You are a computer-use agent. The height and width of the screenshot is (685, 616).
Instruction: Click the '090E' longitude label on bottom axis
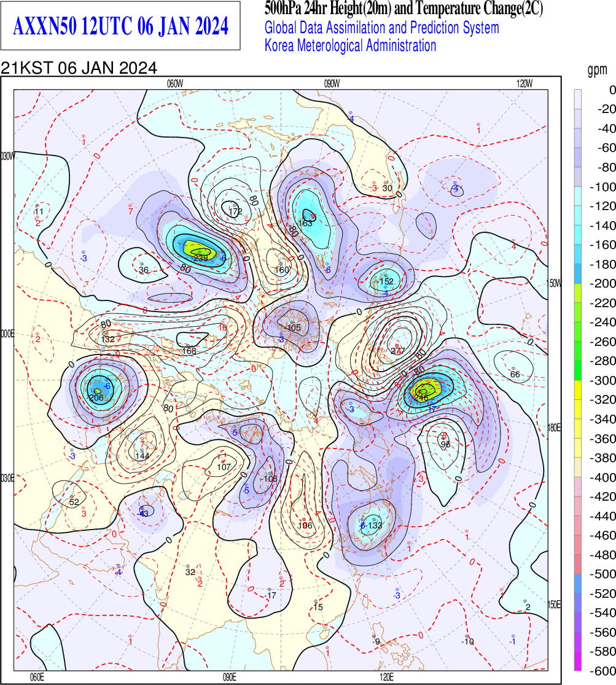pos(229,677)
